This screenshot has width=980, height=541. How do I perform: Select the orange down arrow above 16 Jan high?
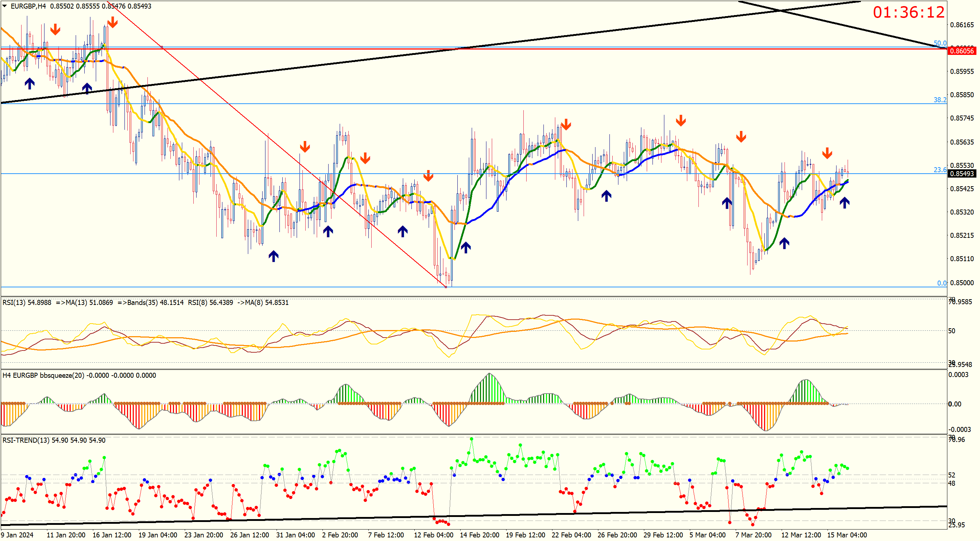point(112,23)
